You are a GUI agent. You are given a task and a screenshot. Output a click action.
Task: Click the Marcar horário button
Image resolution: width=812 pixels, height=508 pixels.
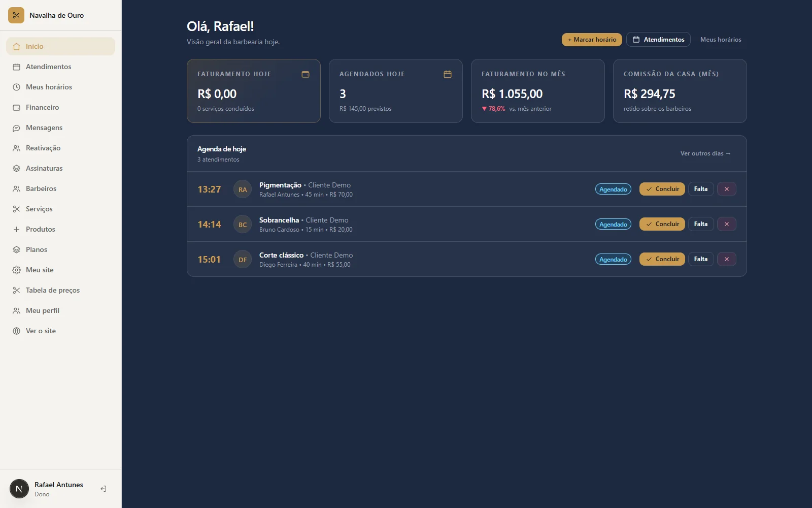pyautogui.click(x=592, y=40)
